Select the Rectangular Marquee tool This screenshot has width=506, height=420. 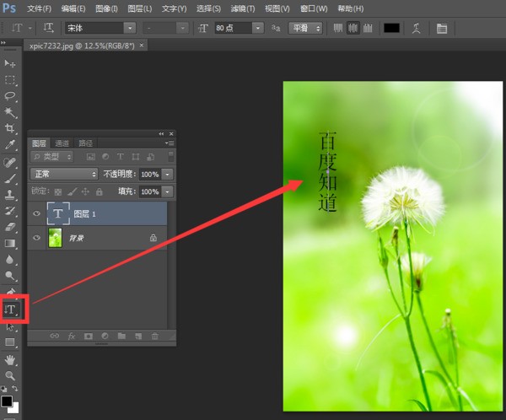click(9, 80)
